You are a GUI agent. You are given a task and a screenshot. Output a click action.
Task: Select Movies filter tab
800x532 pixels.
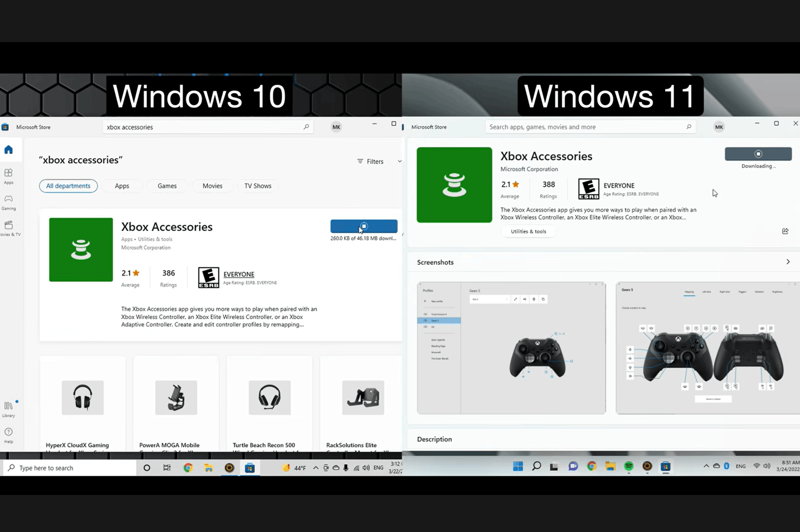coord(212,186)
